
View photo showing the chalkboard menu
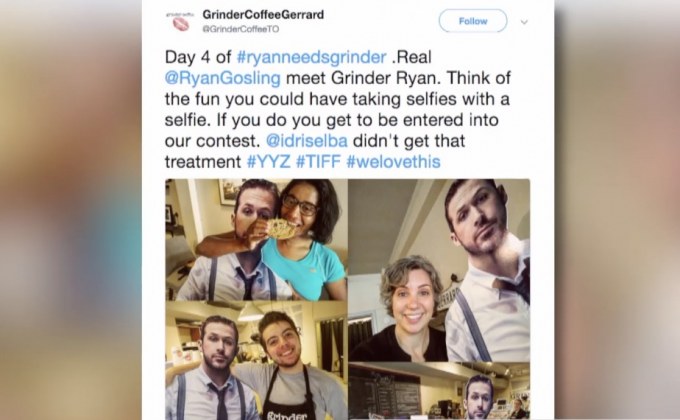point(439,391)
